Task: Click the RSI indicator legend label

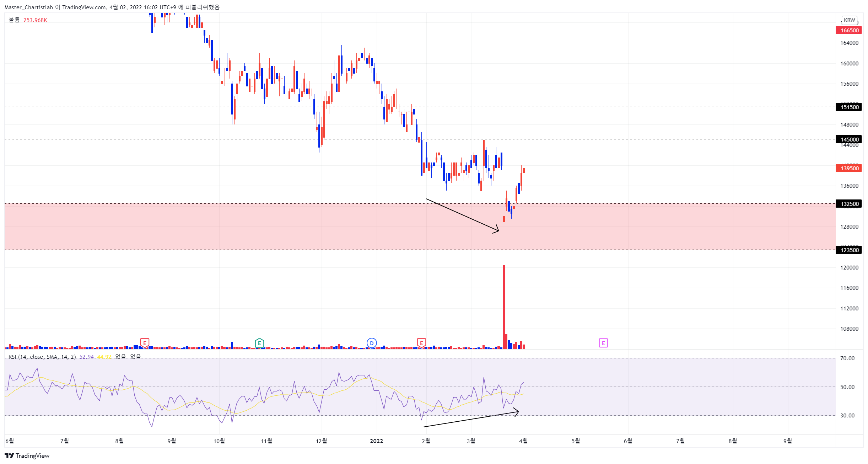Action: (42, 357)
